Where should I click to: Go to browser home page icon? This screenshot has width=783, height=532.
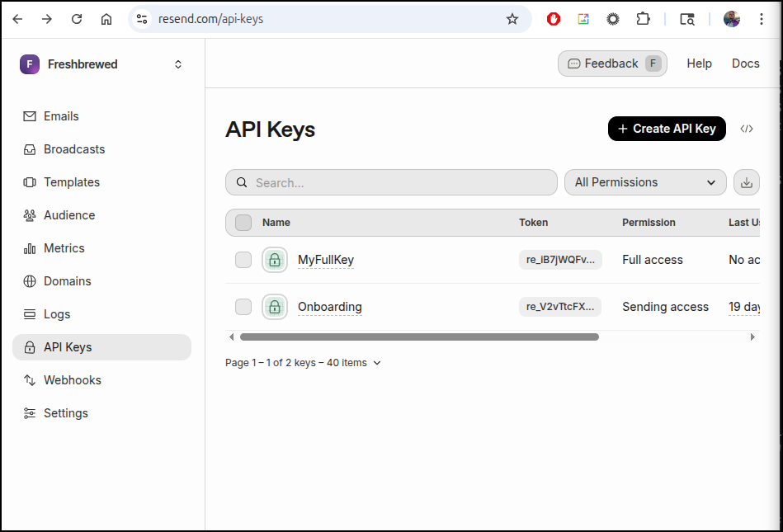106,19
